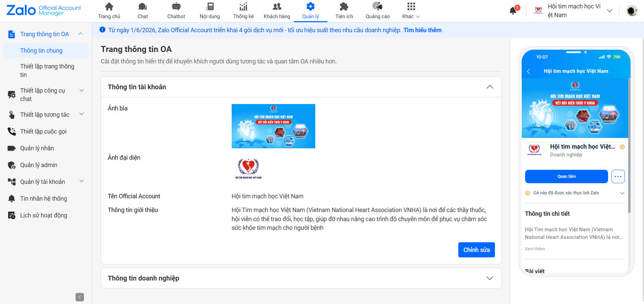Open the Trang chủ home icon
The image size is (644, 304).
click(x=109, y=6)
